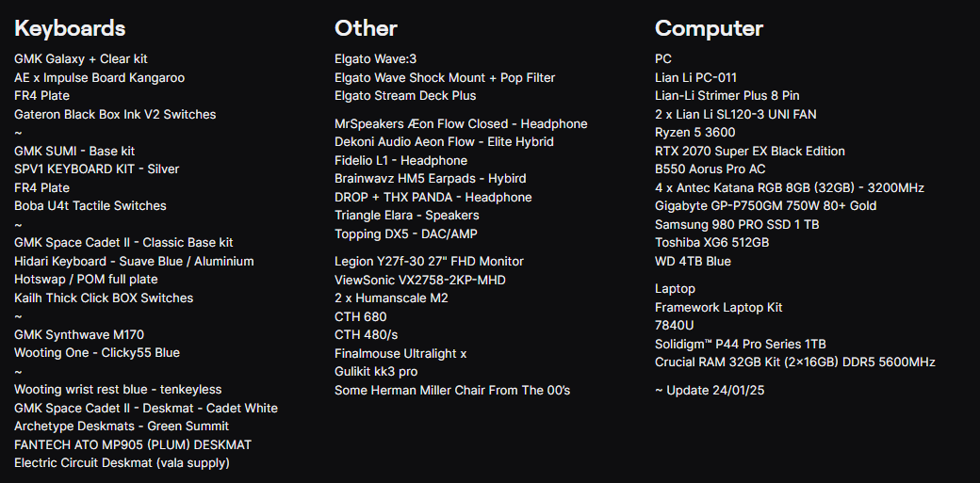Image resolution: width=980 pixels, height=483 pixels.
Task: Click Wooting One - Clicky55 Blue item
Action: [x=97, y=353]
